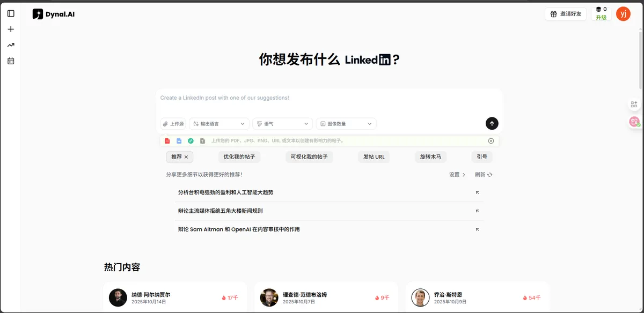Click the Dynal.AI logo

54,14
